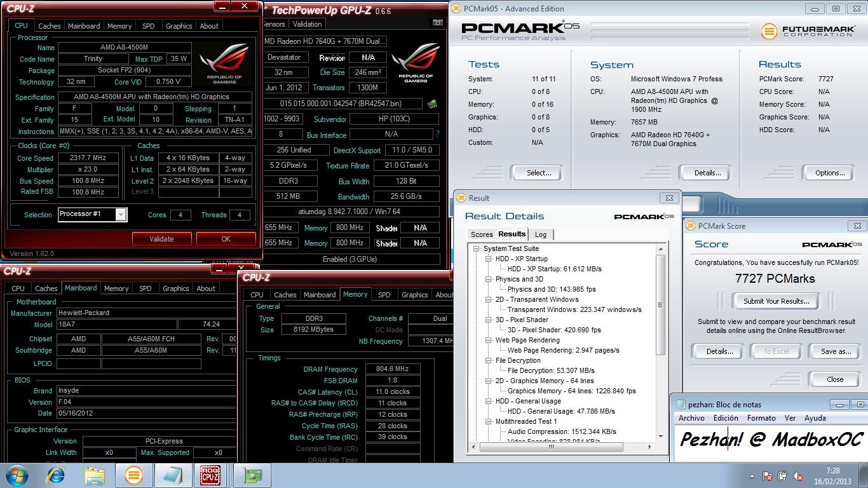The width and height of the screenshot is (868, 488).
Task: Click the Notepad taskbar icon
Action: (x=172, y=475)
